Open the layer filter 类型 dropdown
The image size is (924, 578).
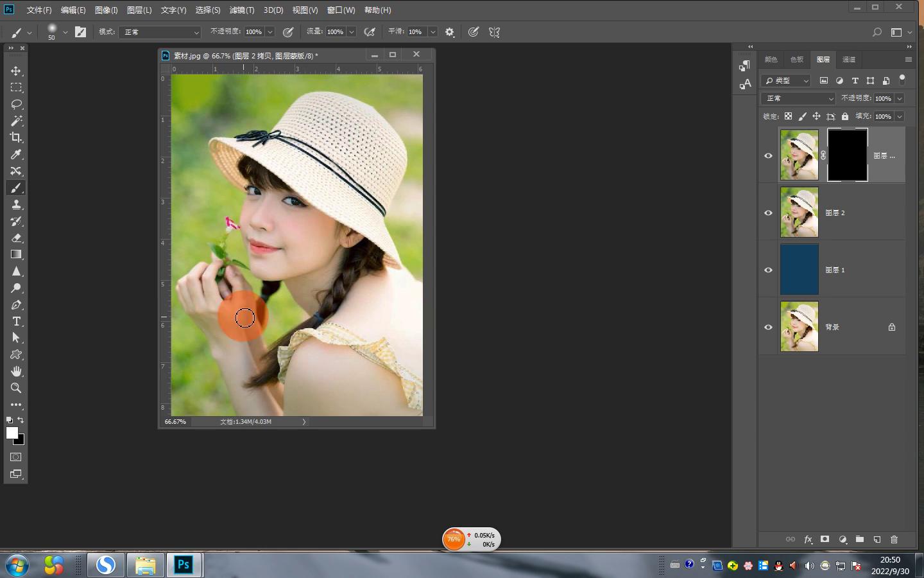787,80
